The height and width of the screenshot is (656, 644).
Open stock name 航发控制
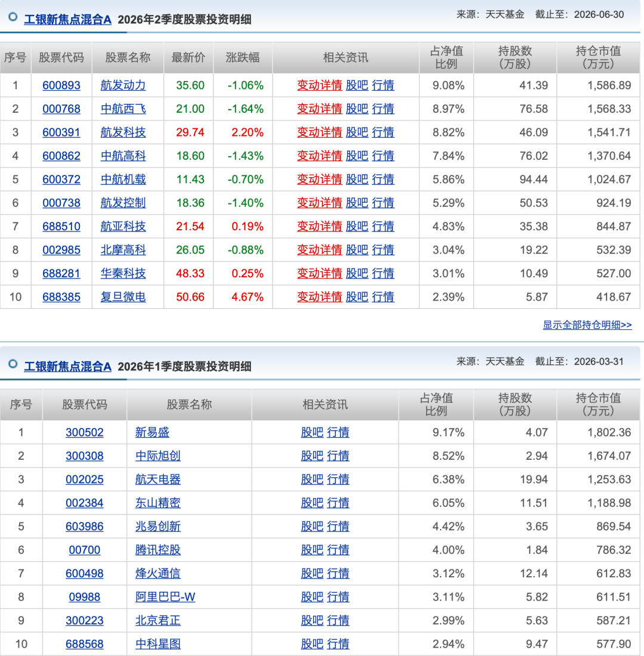pyautogui.click(x=123, y=203)
